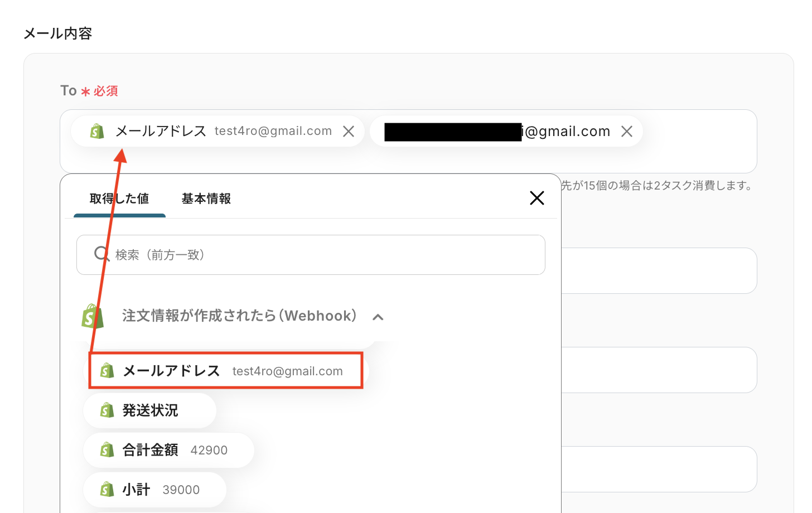Click Shopify icon on 発送状況 row

coord(107,410)
